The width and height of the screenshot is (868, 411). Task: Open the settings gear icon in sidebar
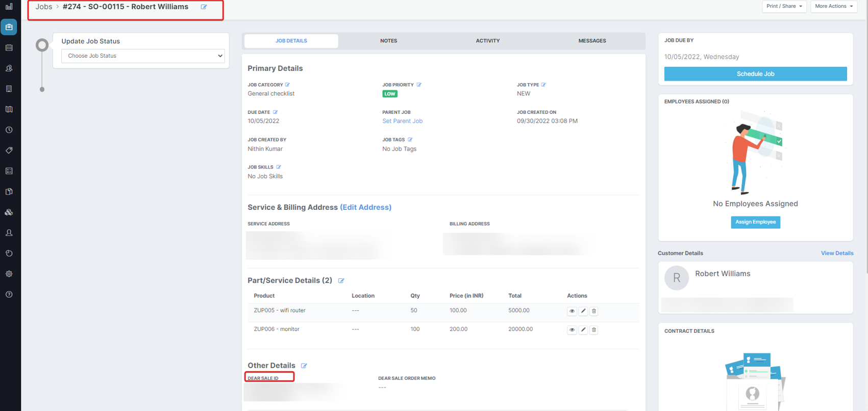coord(9,274)
